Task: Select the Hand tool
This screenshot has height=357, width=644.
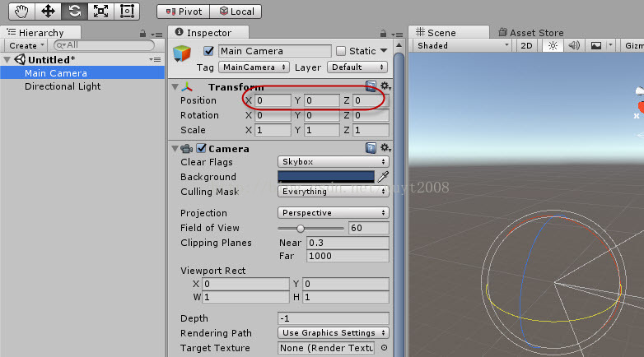Action: coord(21,11)
